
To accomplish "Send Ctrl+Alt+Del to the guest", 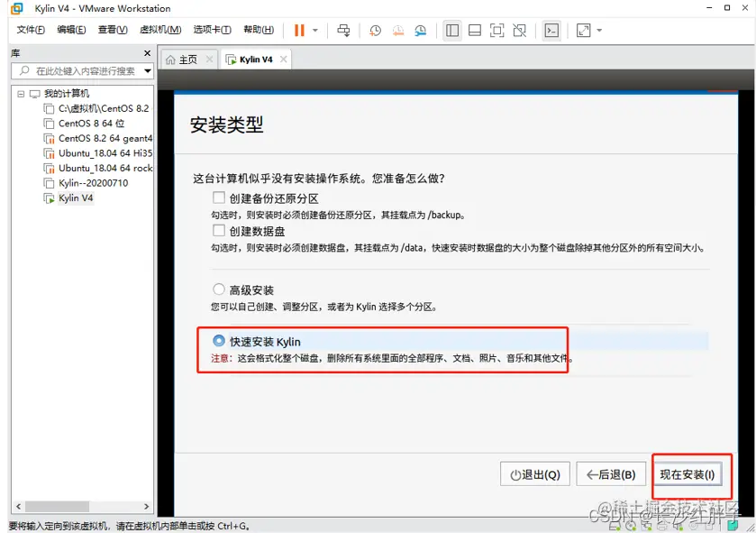I will 343,30.
